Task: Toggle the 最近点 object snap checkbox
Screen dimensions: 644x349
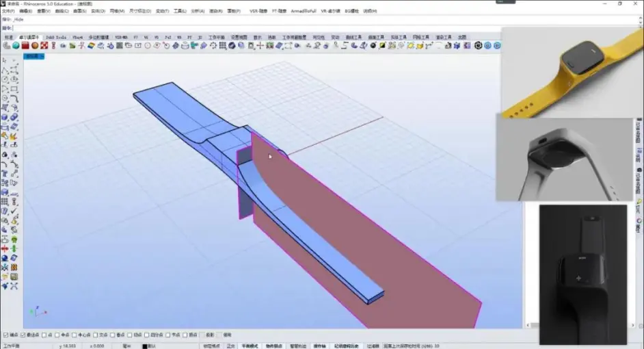Action: (23, 335)
